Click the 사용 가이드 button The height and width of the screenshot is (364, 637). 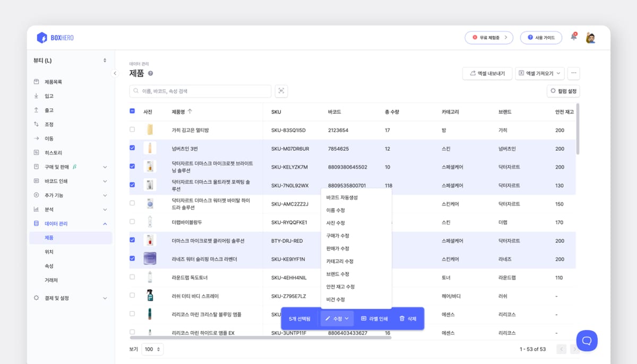tap(541, 37)
